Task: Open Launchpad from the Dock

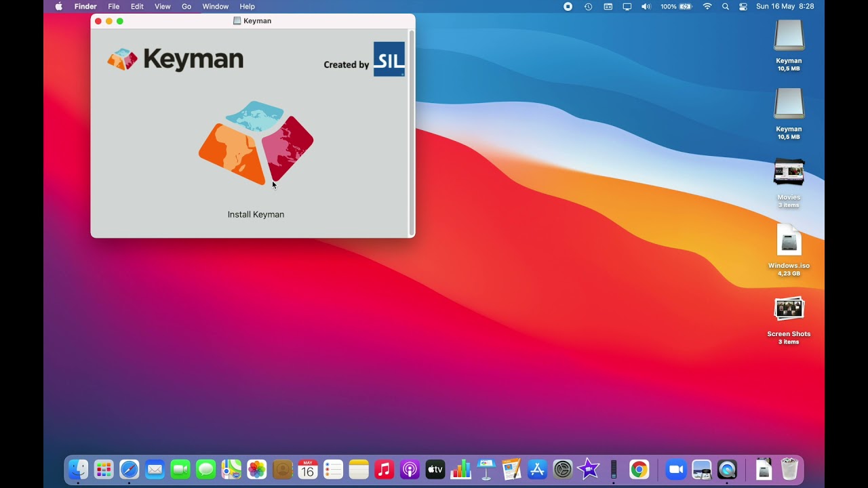Action: pyautogui.click(x=104, y=469)
